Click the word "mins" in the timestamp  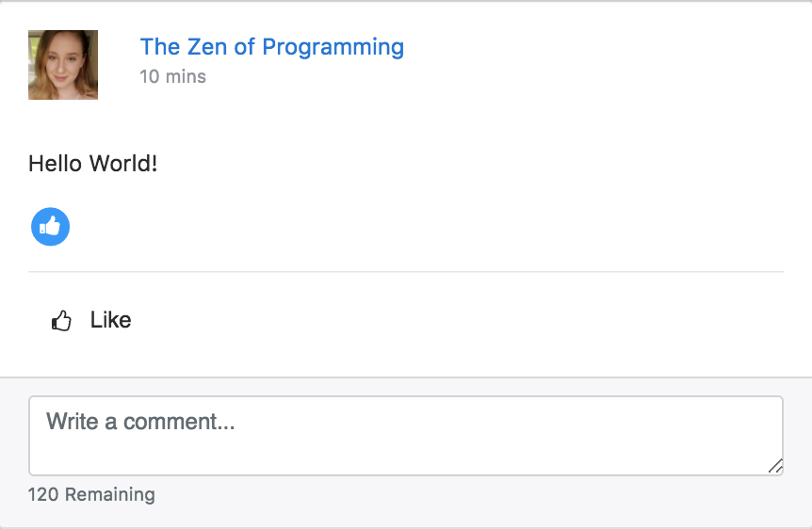pos(186,76)
